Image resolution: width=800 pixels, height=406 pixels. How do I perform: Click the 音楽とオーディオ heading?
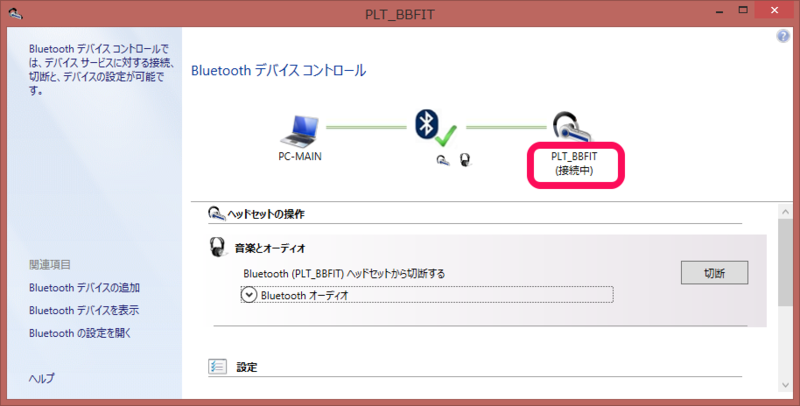point(270,248)
